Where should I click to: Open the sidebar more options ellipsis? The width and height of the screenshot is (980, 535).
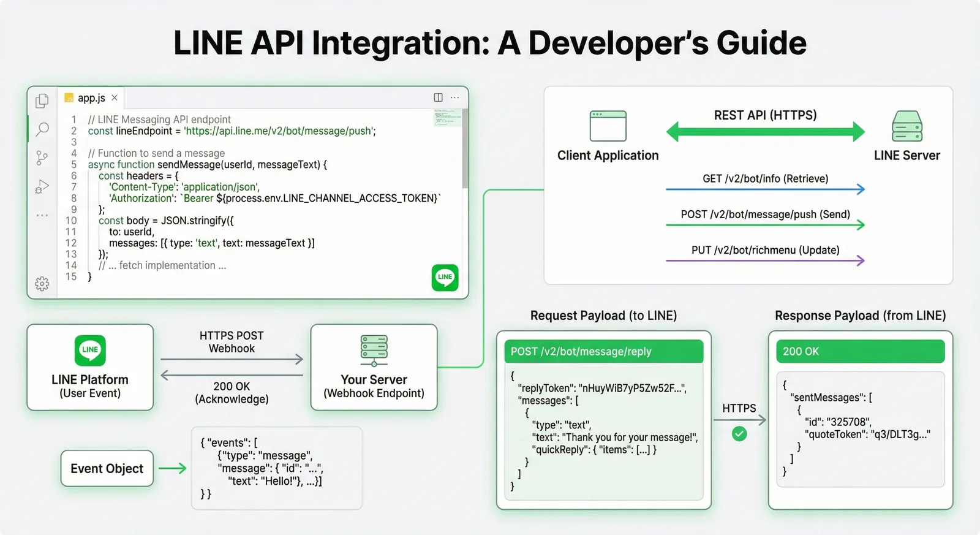(42, 215)
